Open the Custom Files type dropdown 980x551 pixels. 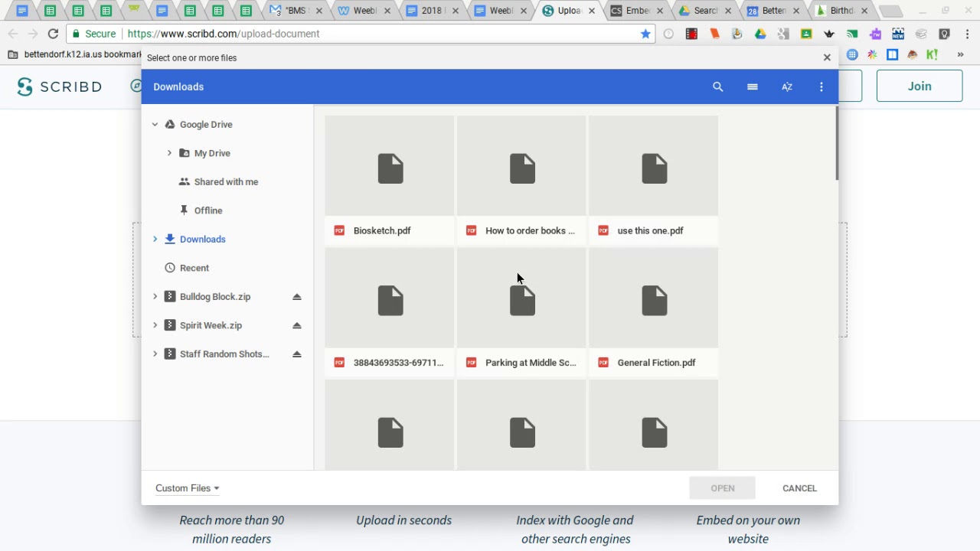pyautogui.click(x=187, y=488)
